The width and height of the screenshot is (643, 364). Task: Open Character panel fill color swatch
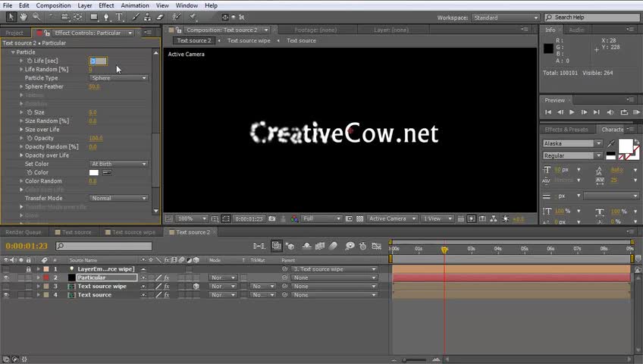(x=626, y=146)
